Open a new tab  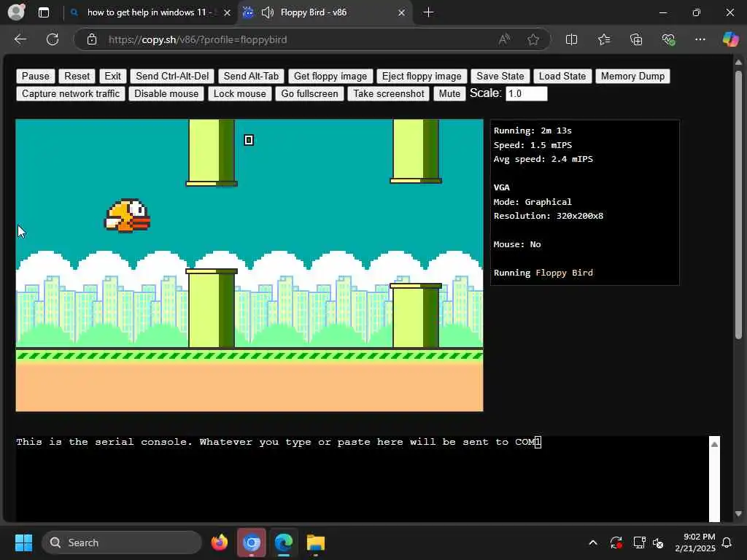pos(428,12)
